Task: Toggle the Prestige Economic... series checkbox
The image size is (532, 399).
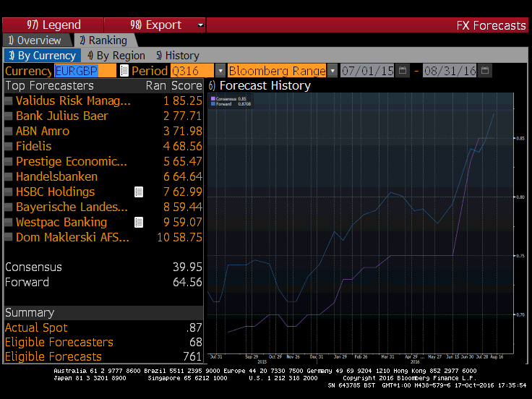Action: [9, 161]
